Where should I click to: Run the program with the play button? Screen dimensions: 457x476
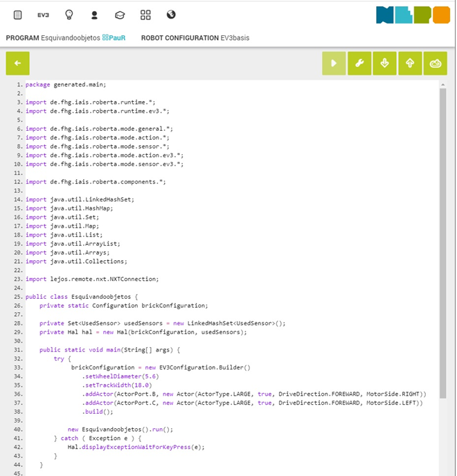(334, 63)
